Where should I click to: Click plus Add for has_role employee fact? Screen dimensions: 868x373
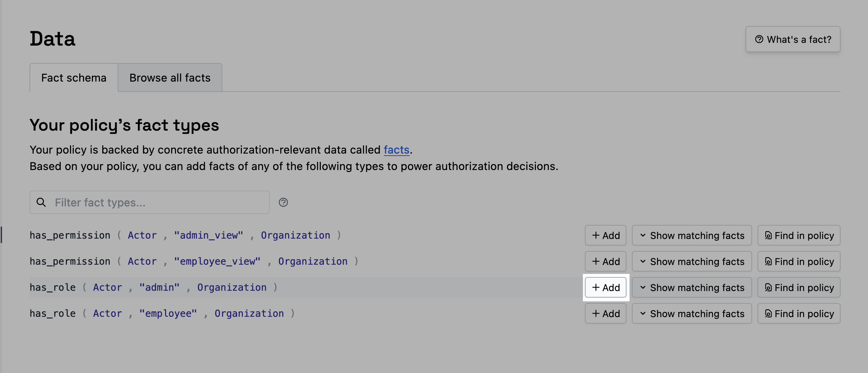606,313
